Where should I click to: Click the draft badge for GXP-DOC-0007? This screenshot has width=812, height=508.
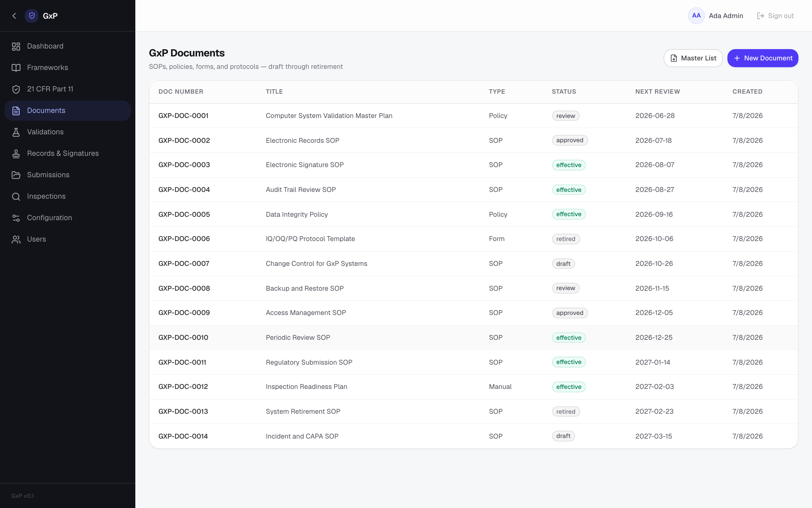click(563, 264)
